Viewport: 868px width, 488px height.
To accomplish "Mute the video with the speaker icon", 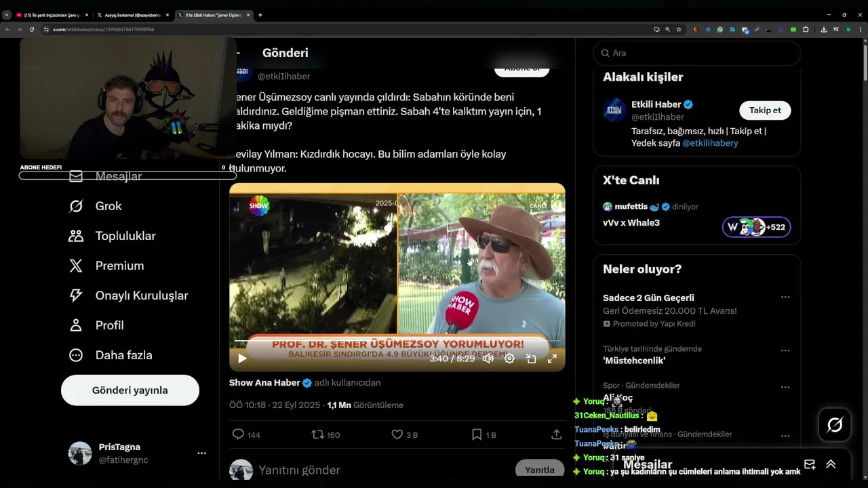I will pos(488,359).
